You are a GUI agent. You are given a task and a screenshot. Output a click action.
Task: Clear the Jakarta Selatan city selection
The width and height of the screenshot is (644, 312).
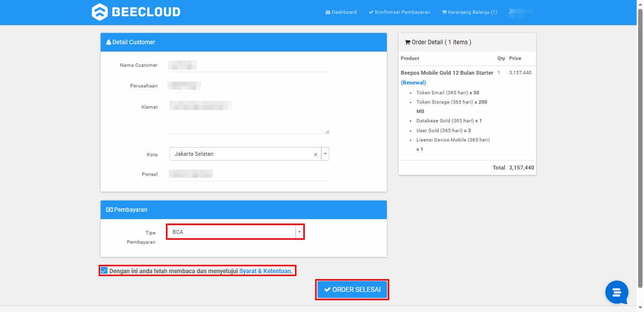click(x=316, y=154)
